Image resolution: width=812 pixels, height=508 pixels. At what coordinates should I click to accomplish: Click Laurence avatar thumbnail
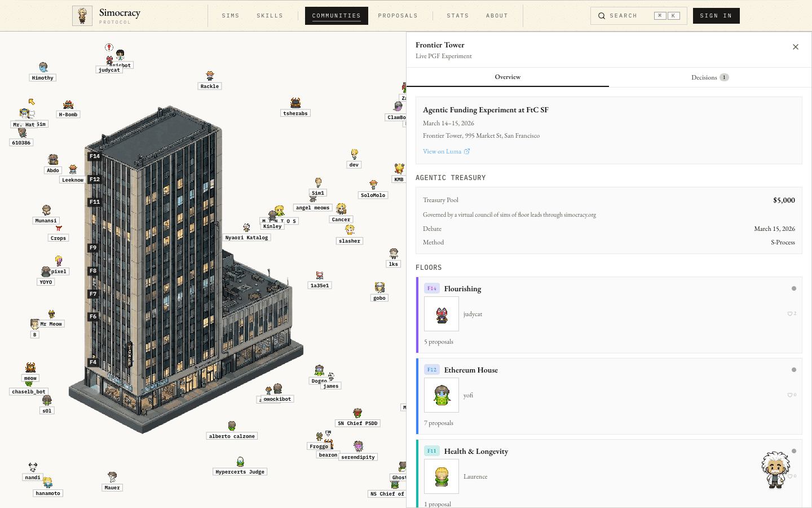[442, 476]
